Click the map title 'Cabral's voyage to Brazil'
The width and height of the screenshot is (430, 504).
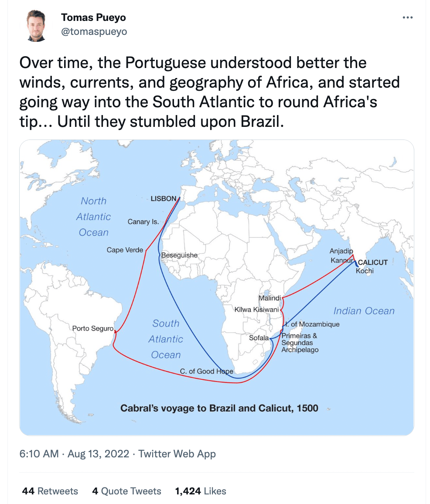(x=219, y=408)
